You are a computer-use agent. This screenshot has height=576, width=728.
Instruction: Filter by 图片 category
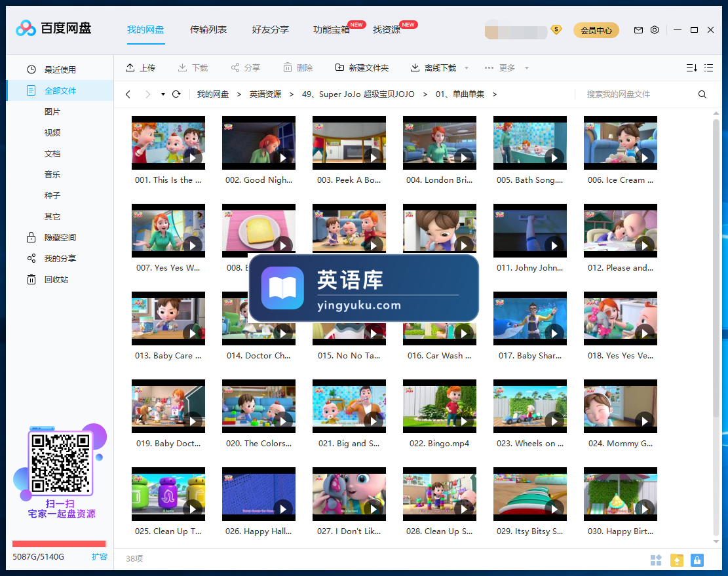coord(52,112)
